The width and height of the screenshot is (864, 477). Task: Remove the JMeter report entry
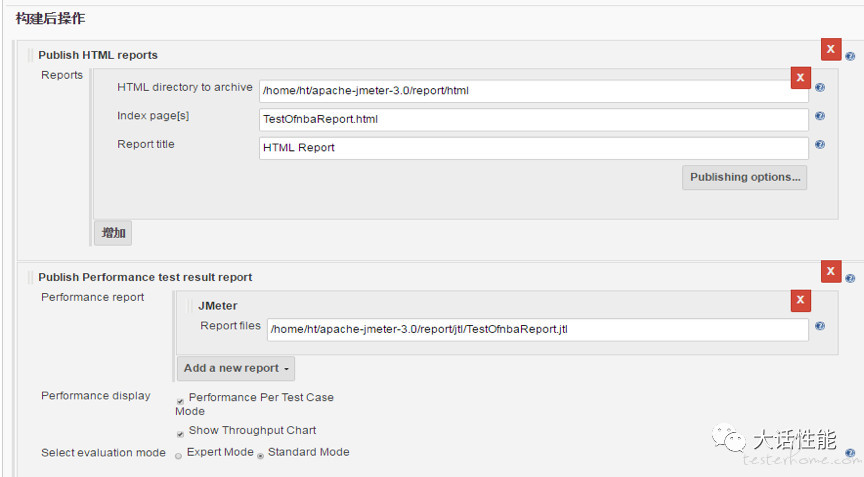pos(801,300)
